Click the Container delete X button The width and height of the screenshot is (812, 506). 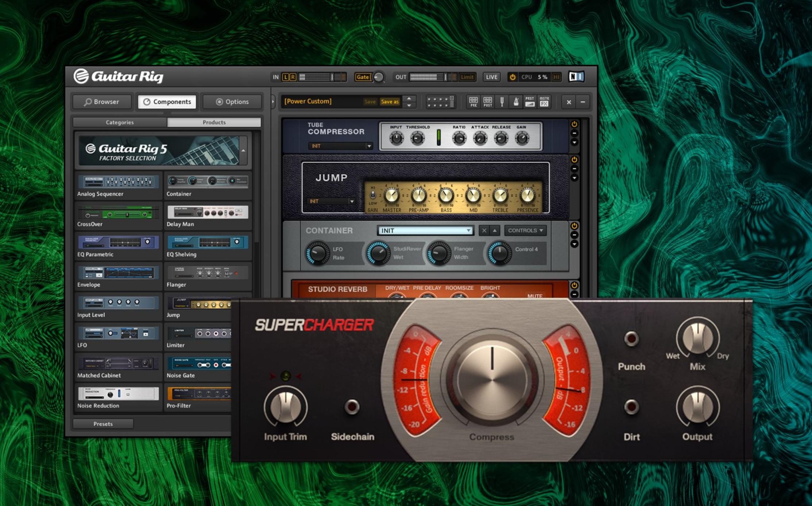pos(484,230)
